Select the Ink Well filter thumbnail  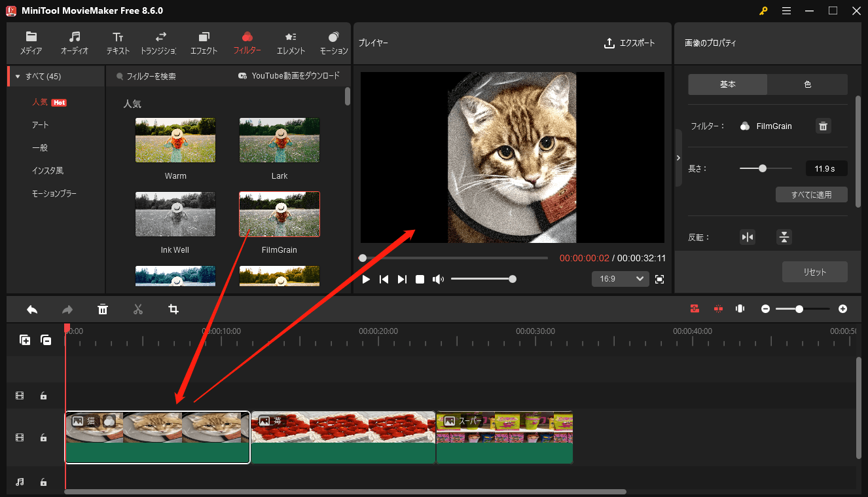(x=175, y=214)
